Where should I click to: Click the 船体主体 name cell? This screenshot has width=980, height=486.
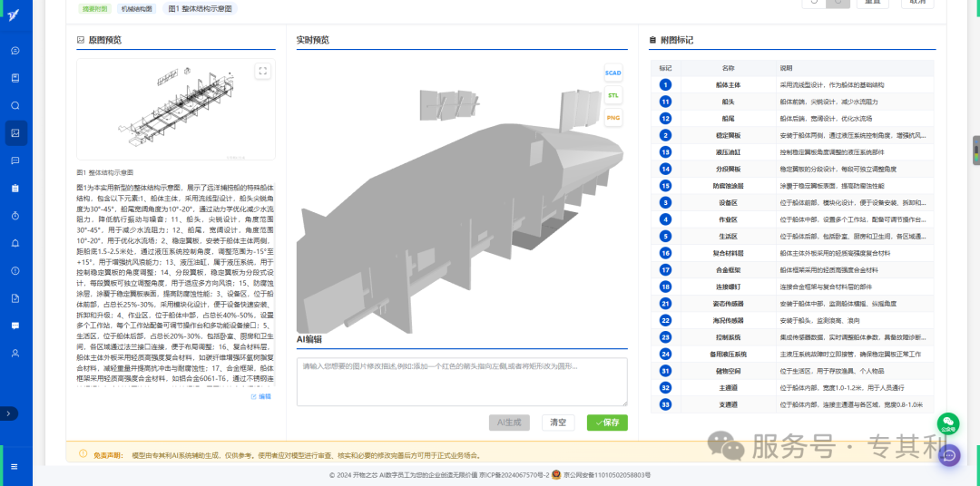click(x=728, y=84)
